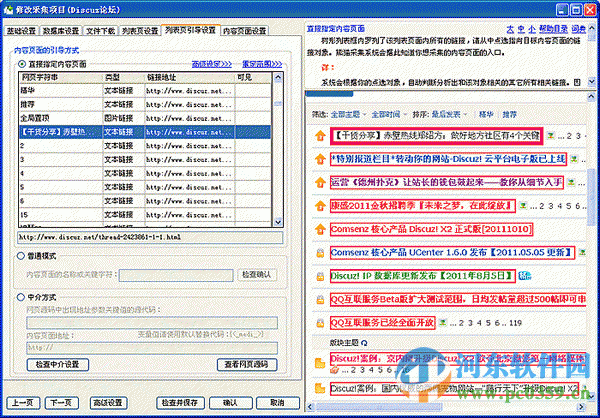Click the 重定范围>>> link
600x418 pixels.
262,64
